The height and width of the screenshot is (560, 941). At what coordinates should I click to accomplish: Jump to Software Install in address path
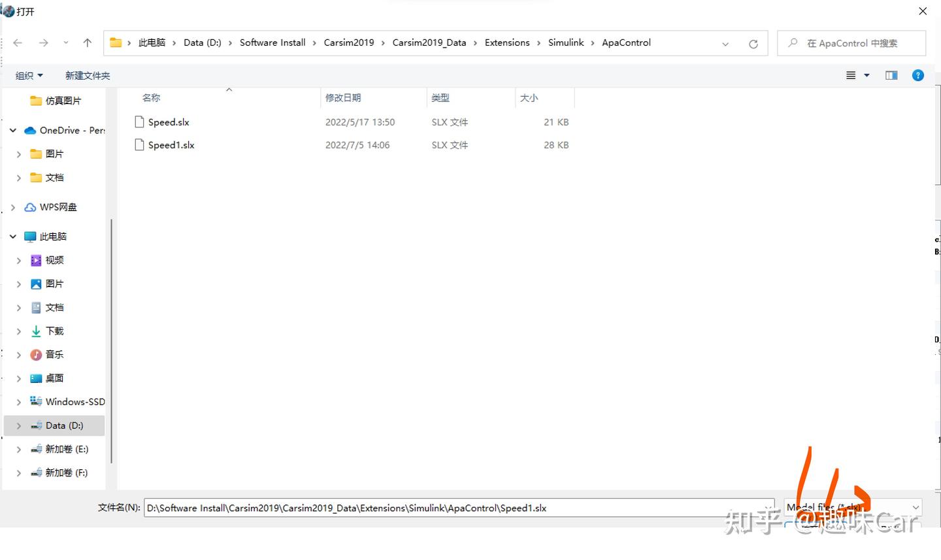click(x=272, y=42)
